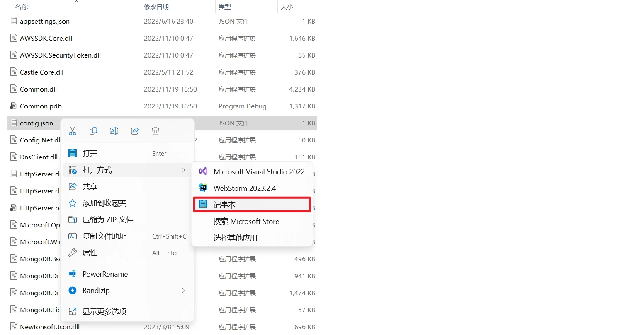Click the Share arrow icon in top row
The image size is (644, 335).
coord(135,131)
